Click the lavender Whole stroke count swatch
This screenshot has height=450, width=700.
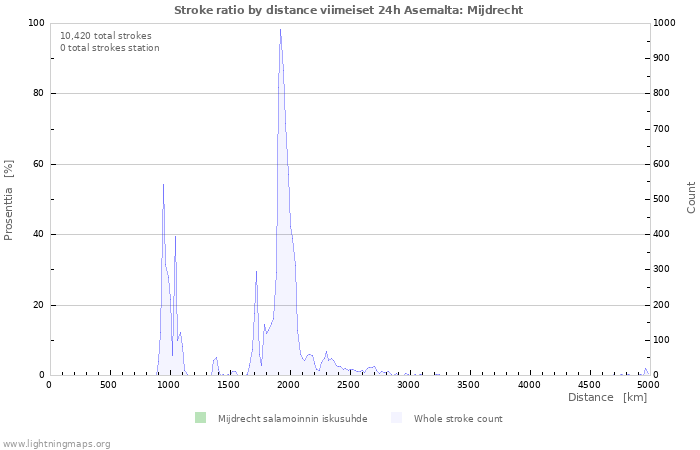coord(396,418)
